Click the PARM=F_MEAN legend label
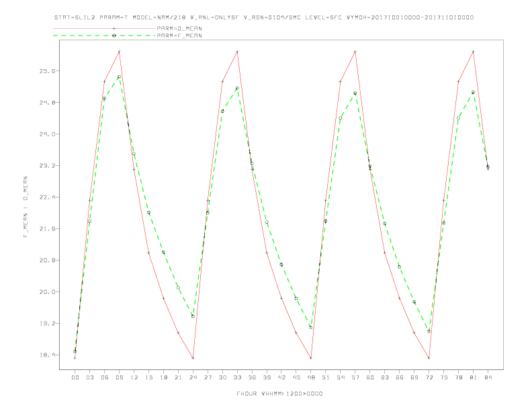532x411 pixels. pyautogui.click(x=179, y=36)
